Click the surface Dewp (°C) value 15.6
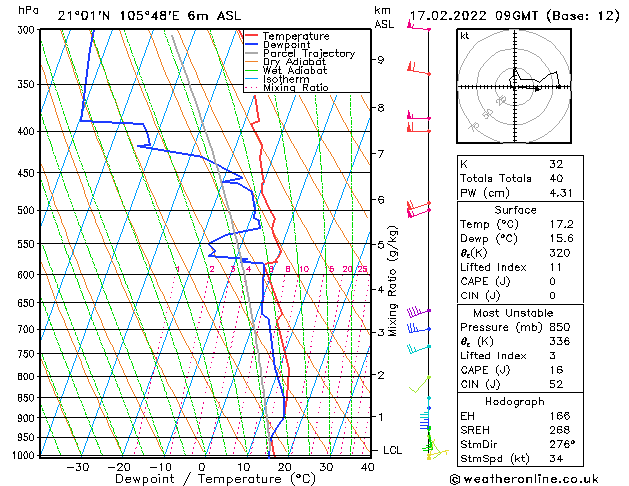 [x=561, y=239]
